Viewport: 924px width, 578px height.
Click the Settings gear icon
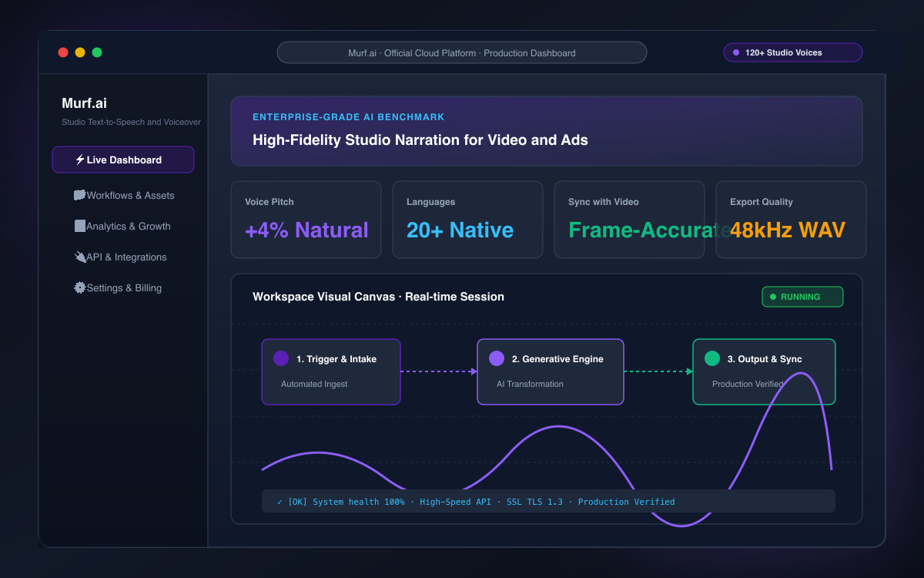pyautogui.click(x=80, y=287)
